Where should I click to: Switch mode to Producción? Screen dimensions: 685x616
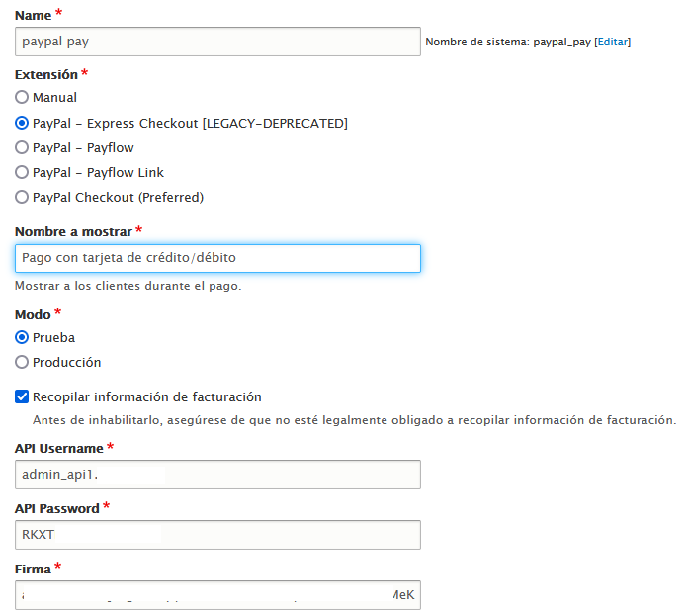[22, 363]
